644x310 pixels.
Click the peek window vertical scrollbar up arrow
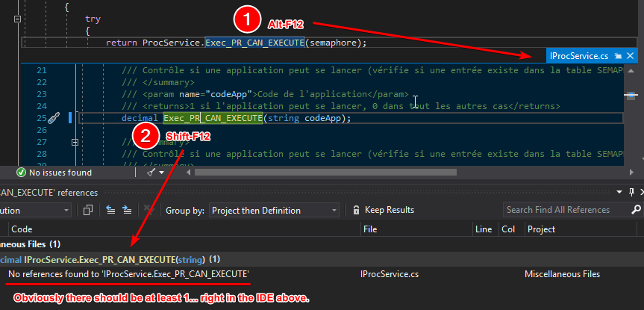[631, 70]
